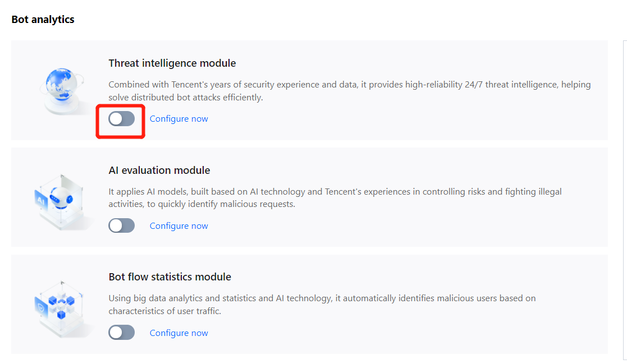Click the text line starting 'Combined with Tencent's years'
Screen dimensions: 627x364
click(349, 85)
